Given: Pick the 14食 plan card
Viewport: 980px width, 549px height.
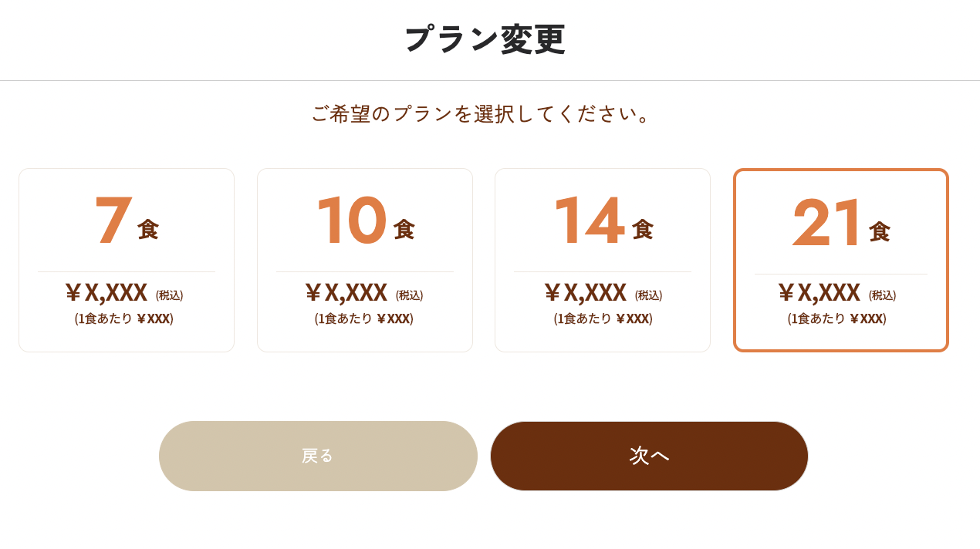Looking at the screenshot, I should (x=603, y=260).
